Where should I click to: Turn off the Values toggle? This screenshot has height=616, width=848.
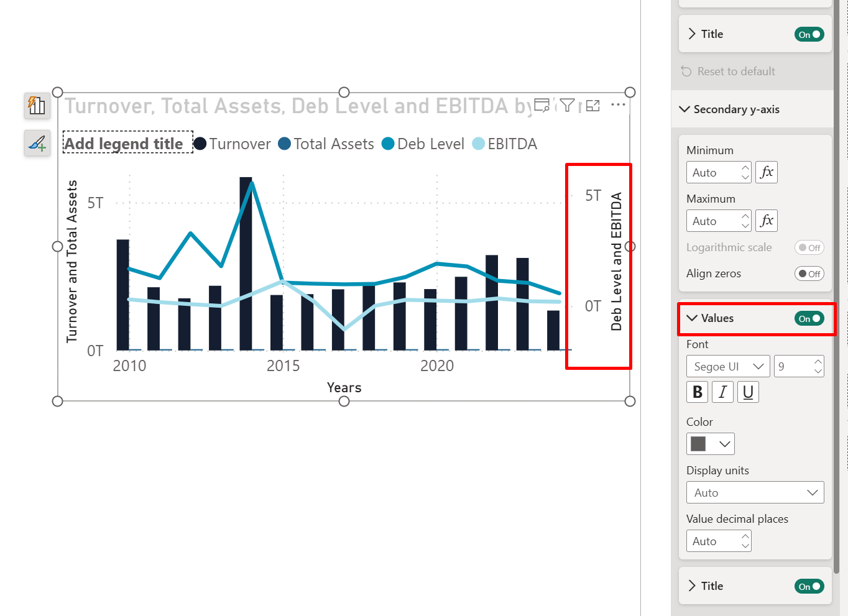pos(809,319)
